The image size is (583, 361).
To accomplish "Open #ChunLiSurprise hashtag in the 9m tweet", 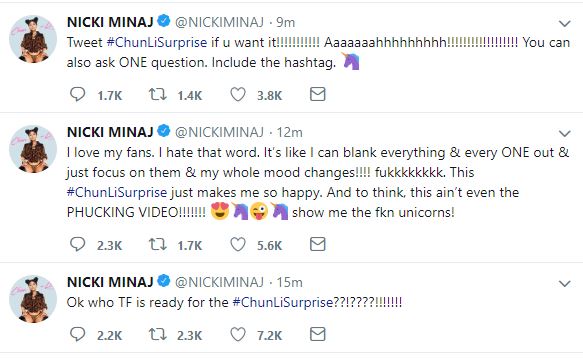I will pos(157,42).
